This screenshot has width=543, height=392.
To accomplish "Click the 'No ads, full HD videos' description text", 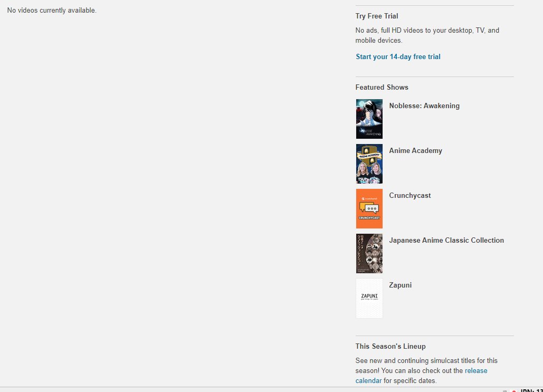I will click(427, 35).
